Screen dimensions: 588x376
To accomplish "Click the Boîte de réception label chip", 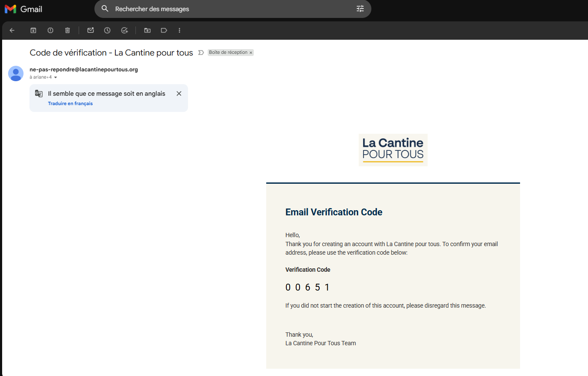I will (228, 53).
